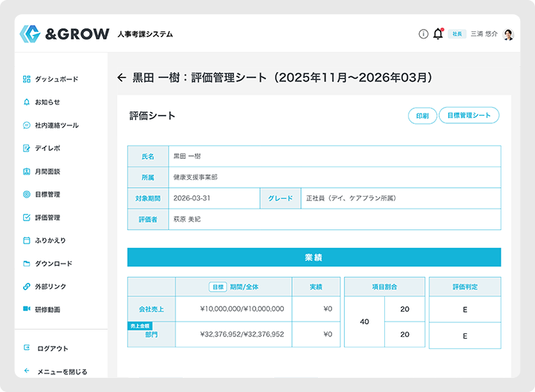Click the メニューを閉じる arrow icon

pyautogui.click(x=27, y=370)
